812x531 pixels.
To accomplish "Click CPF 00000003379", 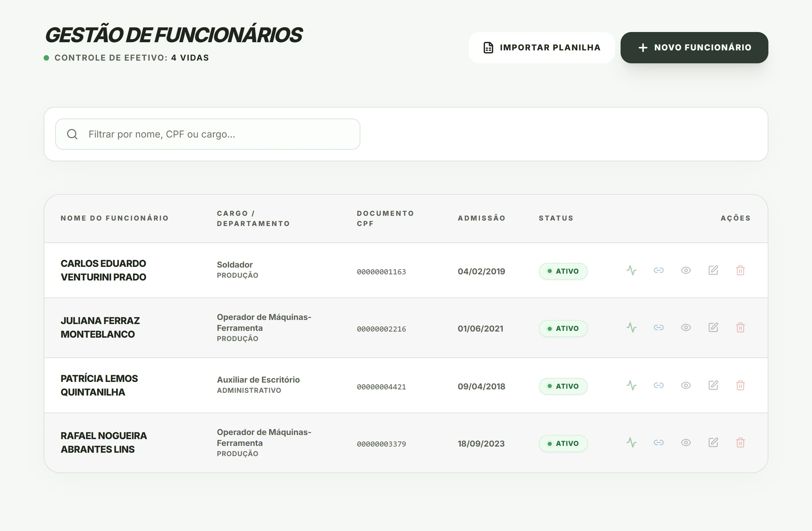I will click(x=381, y=444).
